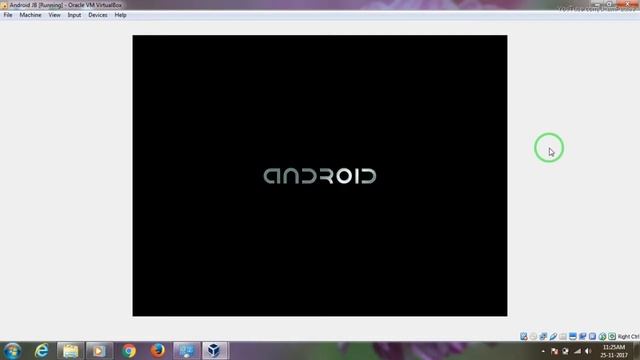Click the shared folders status icon
The image size is (640, 360).
pos(563,336)
